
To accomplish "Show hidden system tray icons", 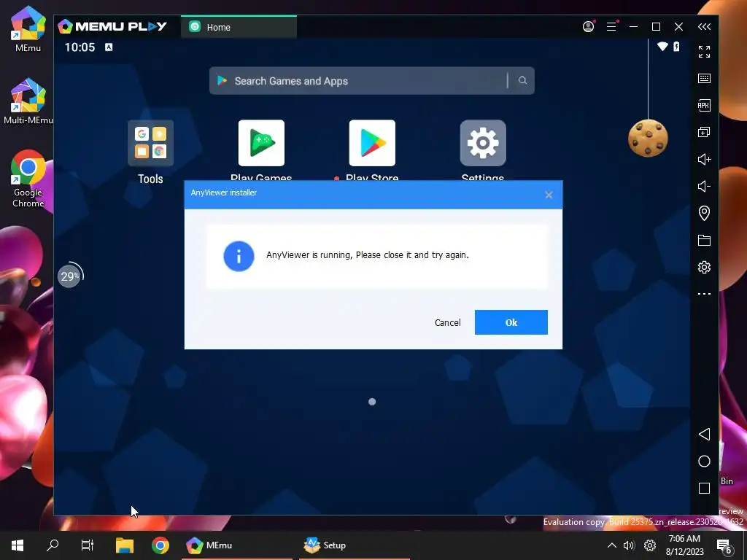I will point(612,545).
